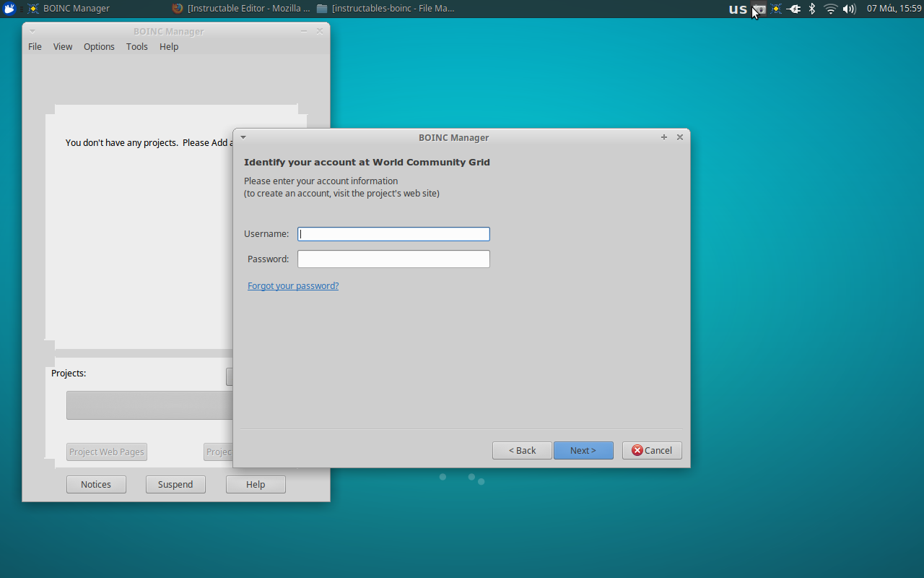Screen dimensions: 924x578
Task: Open the clock showing 07 Μάι, 15:59
Action: [894, 9]
